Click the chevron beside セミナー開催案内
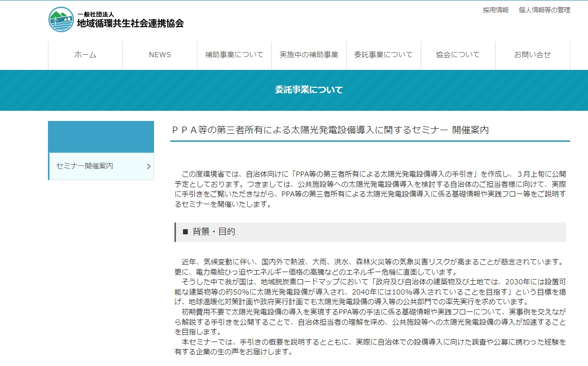Viewport: 588px width, 366px height. point(149,166)
